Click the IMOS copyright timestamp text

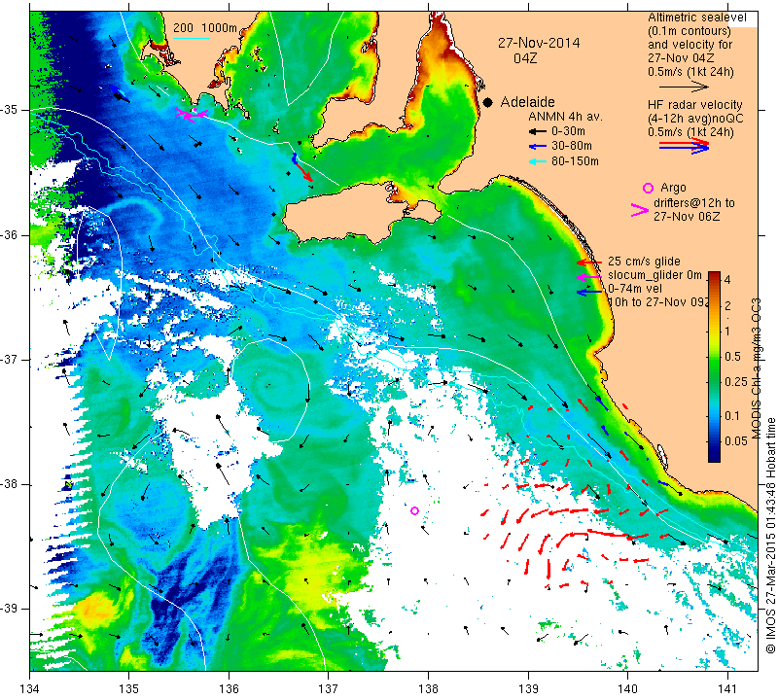pos(770,536)
